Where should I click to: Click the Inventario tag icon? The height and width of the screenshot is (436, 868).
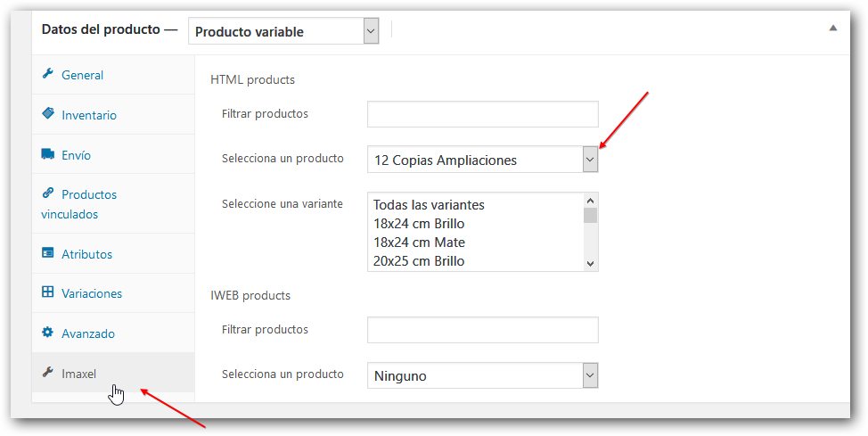48,113
